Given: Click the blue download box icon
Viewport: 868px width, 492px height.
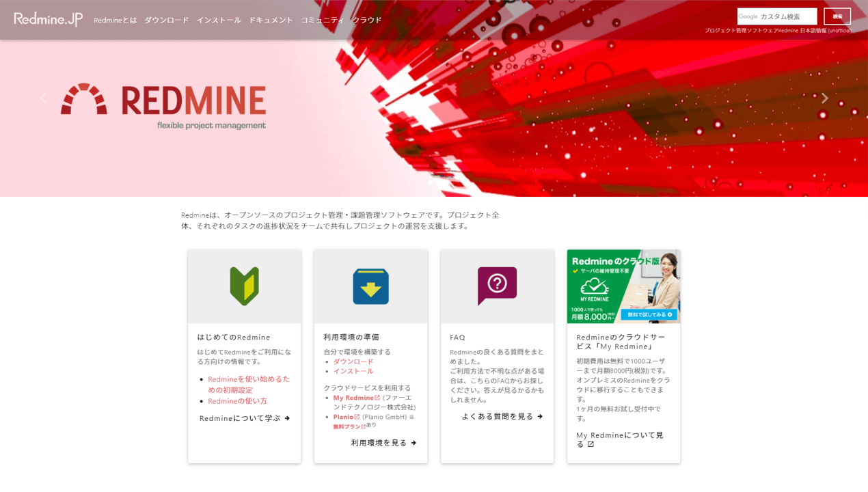Looking at the screenshot, I should 370,286.
